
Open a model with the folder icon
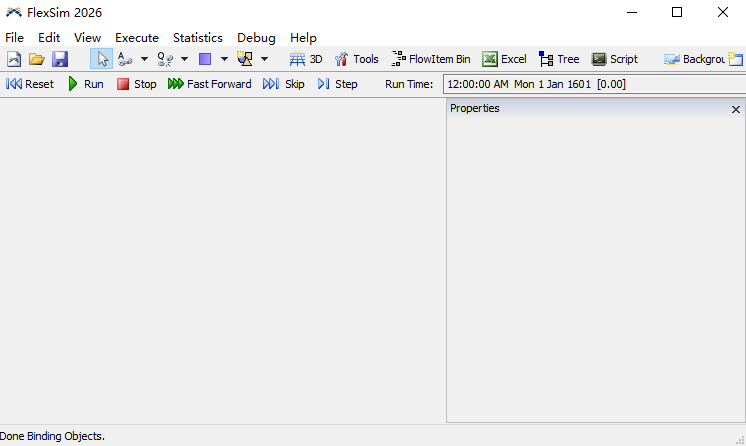[37, 59]
